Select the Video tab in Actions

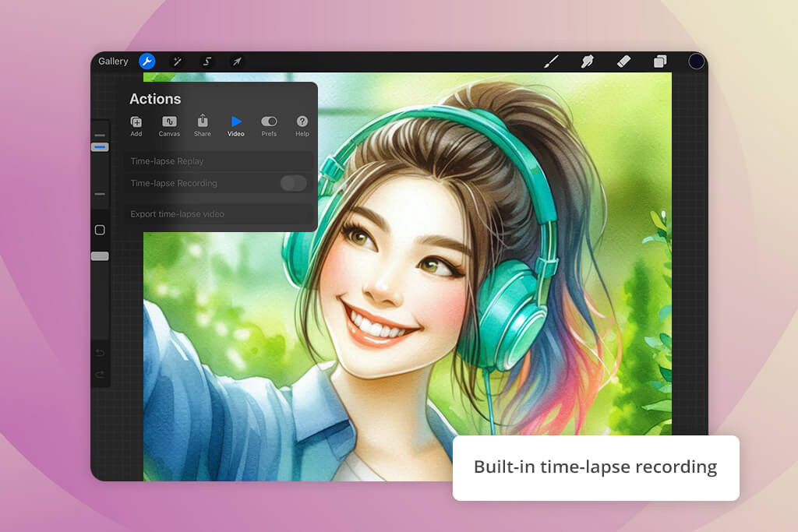pos(235,126)
